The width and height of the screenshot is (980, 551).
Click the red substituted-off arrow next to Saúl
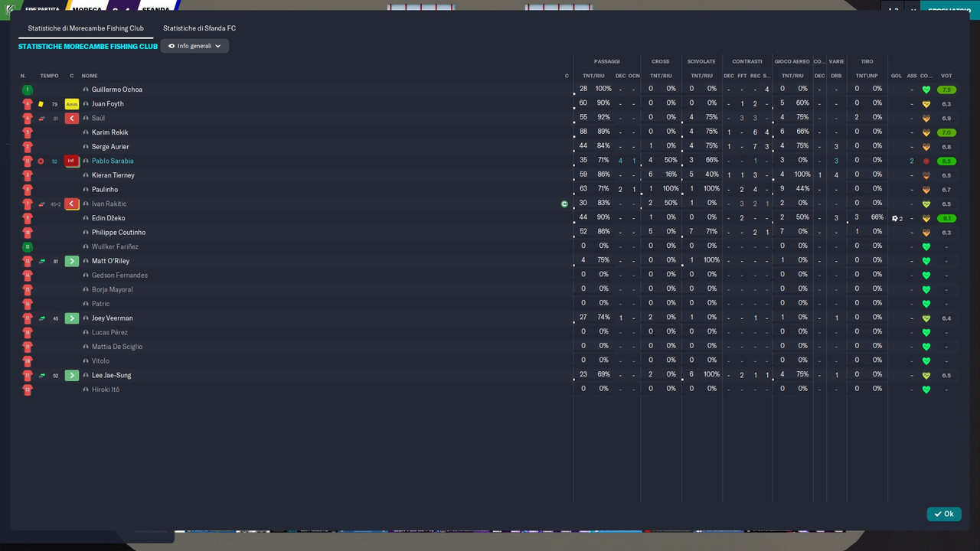(x=72, y=119)
